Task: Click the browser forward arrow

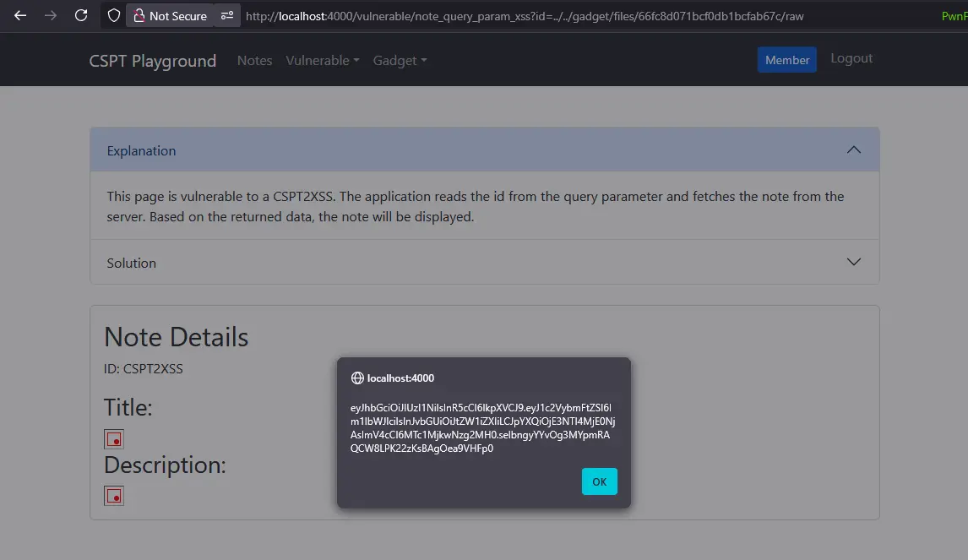Action: coord(51,15)
